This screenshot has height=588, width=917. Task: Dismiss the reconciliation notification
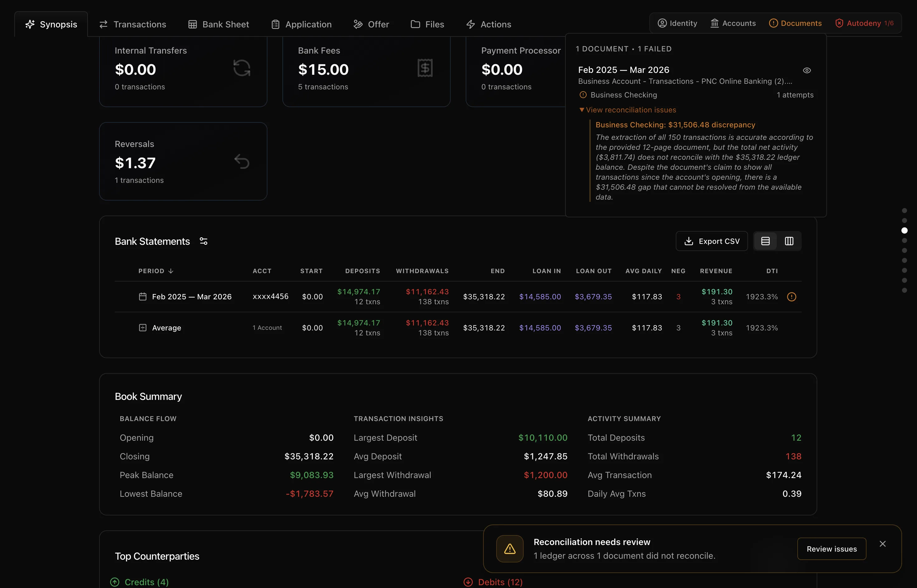883,544
